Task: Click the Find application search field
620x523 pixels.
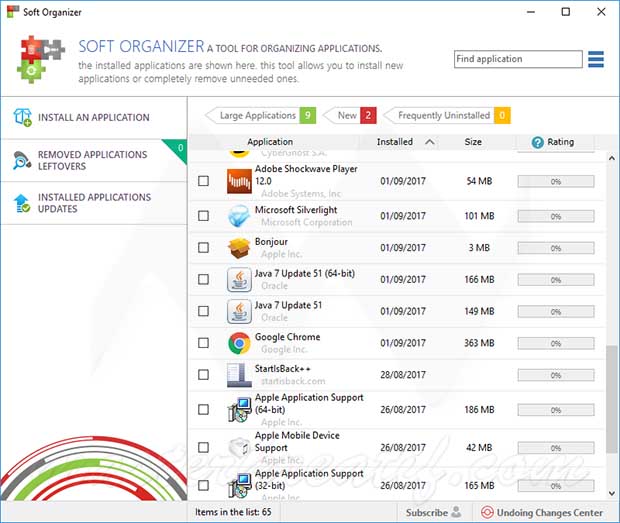Action: pyautogui.click(x=518, y=59)
